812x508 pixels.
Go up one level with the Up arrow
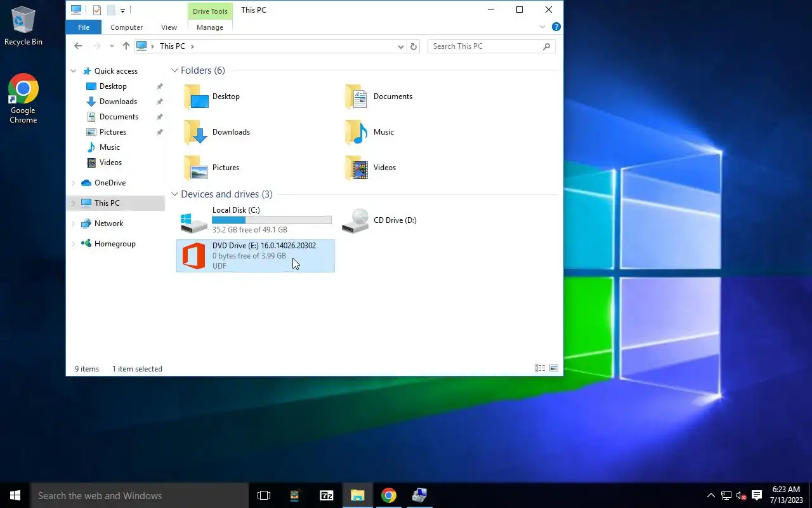126,46
